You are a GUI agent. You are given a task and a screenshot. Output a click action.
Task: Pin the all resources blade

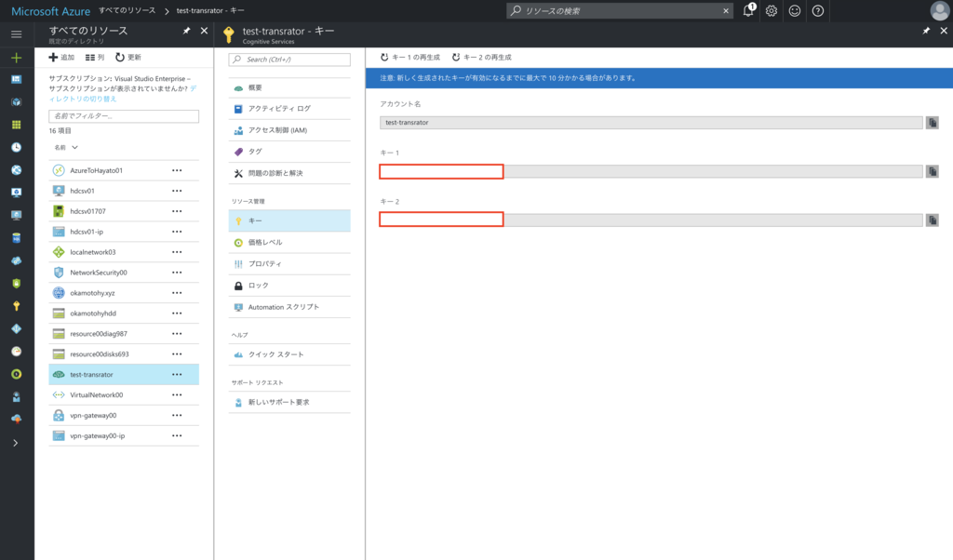(x=186, y=31)
